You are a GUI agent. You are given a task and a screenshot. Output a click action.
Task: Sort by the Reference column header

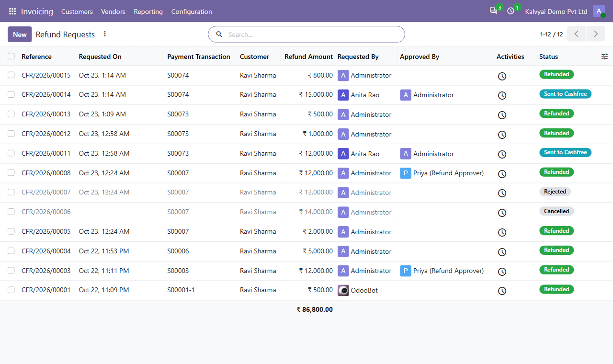click(36, 57)
